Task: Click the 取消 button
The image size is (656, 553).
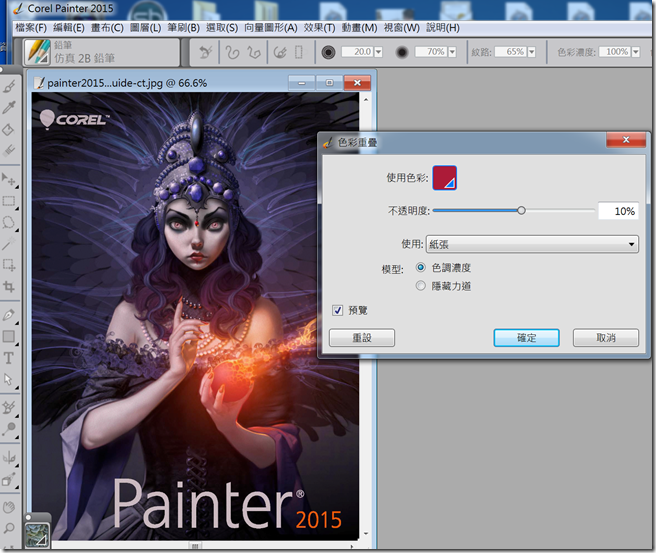Action: click(606, 338)
